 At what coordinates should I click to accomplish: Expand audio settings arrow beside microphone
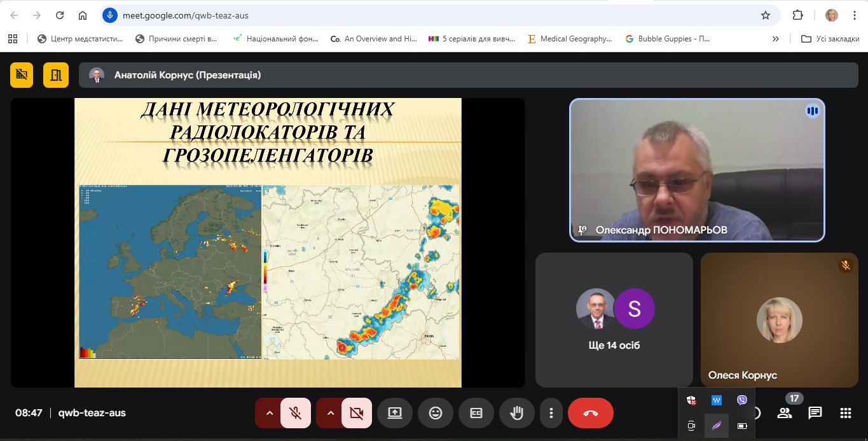pyautogui.click(x=270, y=413)
